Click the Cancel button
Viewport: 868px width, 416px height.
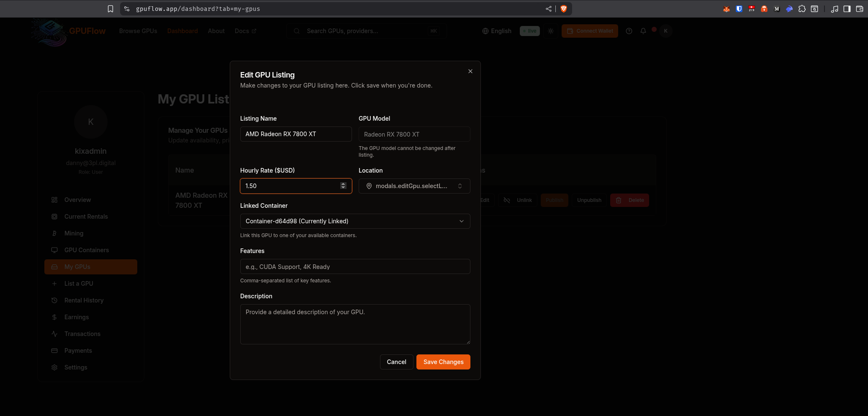[x=396, y=362]
